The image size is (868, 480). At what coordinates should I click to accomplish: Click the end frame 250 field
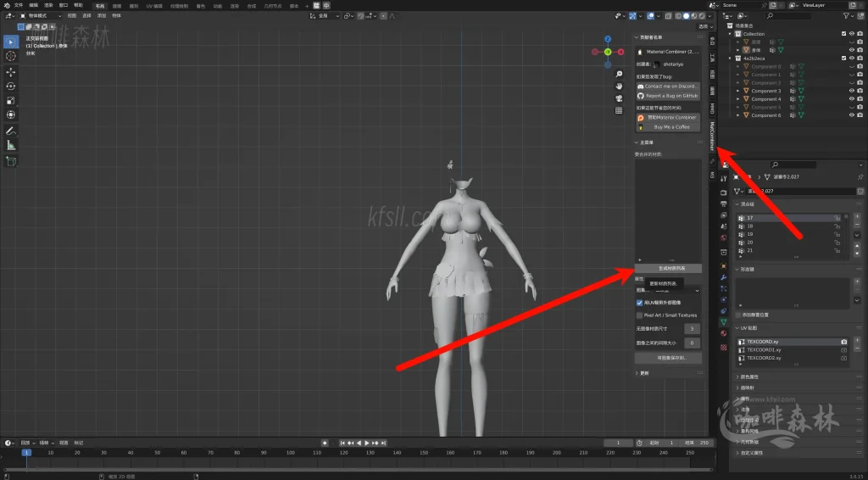pos(697,443)
